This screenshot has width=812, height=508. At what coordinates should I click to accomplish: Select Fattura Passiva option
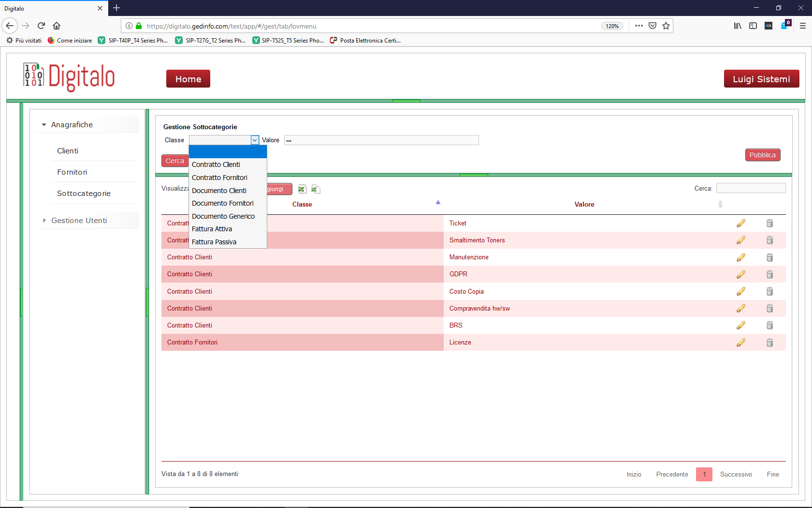point(228,242)
